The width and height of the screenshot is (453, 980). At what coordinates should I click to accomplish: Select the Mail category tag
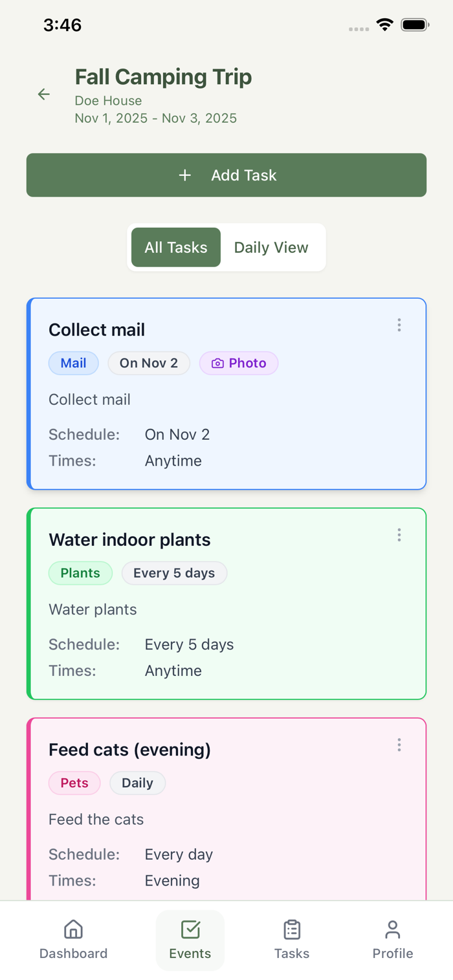click(x=73, y=364)
